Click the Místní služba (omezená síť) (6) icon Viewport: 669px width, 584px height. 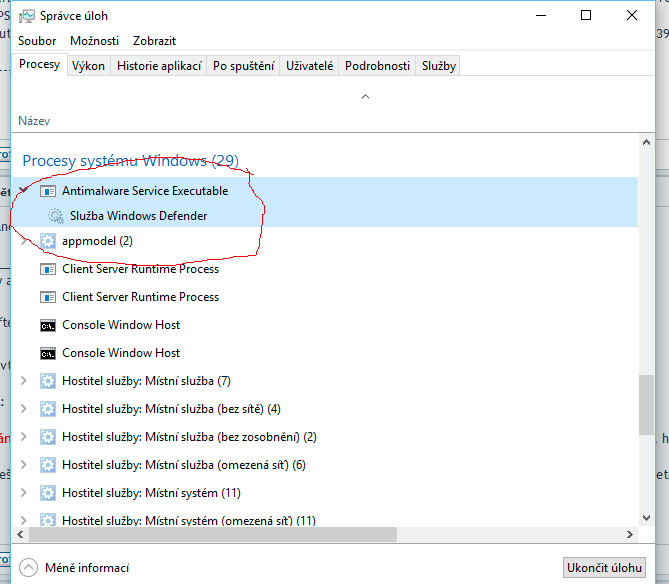pos(47,465)
